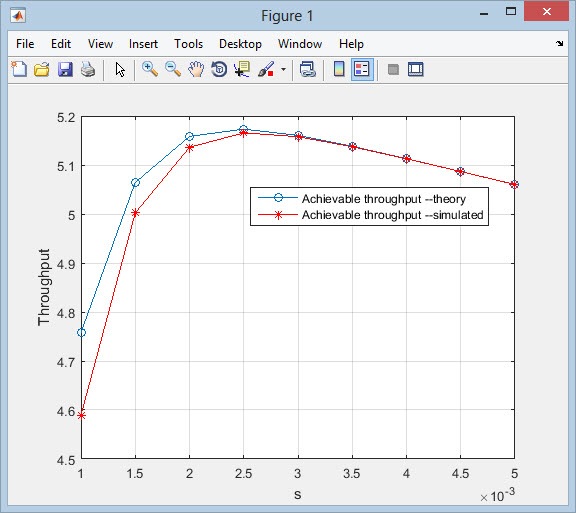Click the Link Plot icon
The width and height of the screenshot is (576, 513).
pyautogui.click(x=307, y=69)
